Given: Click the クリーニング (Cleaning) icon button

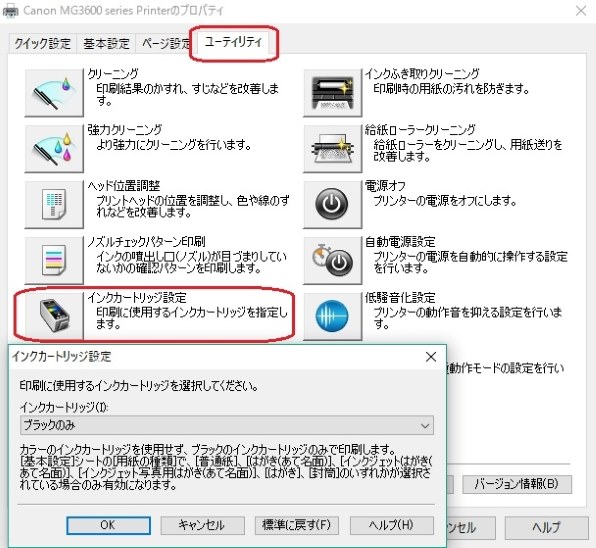Looking at the screenshot, I should coord(54,93).
